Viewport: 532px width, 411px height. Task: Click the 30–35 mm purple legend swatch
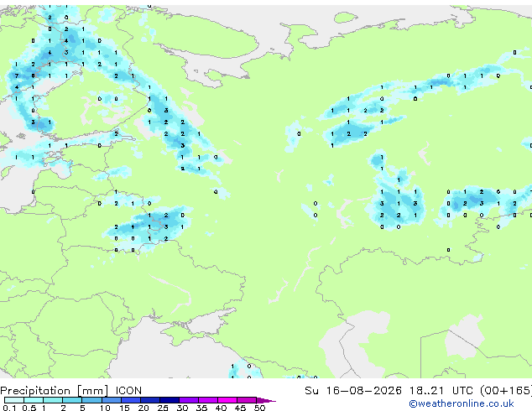(x=189, y=400)
